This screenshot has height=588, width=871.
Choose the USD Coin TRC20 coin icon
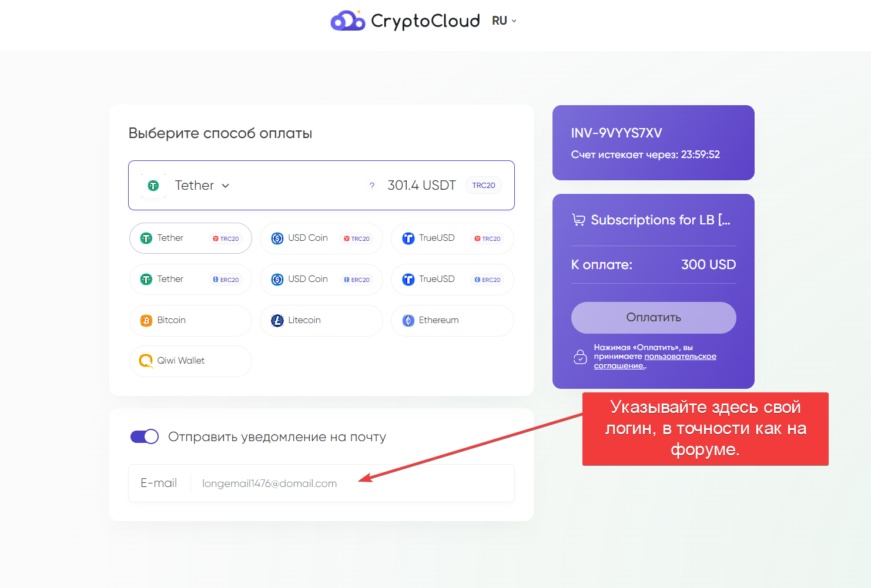pos(277,238)
